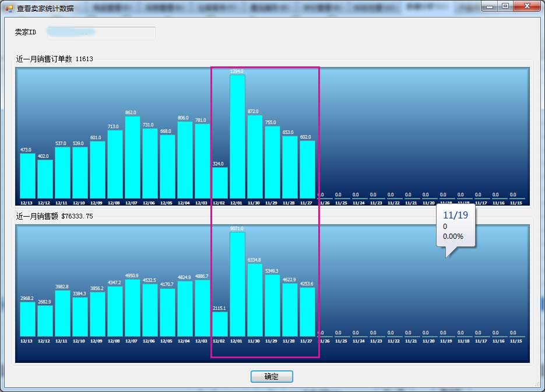Click the 862.0 orders bar for 12/07
Viewport: 545px width, 392px height.
132,157
